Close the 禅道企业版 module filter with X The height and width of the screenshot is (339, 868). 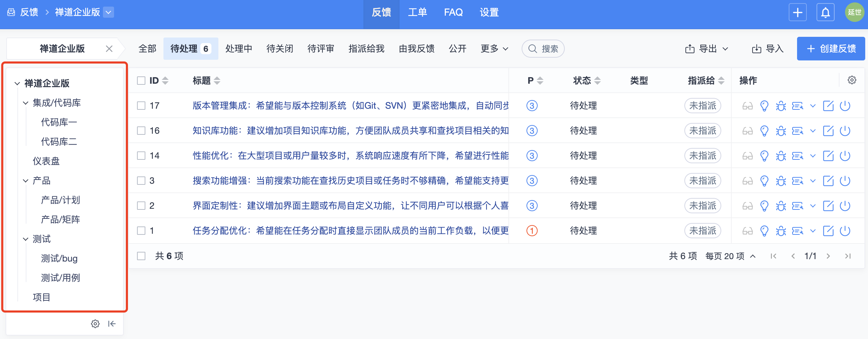pos(109,49)
